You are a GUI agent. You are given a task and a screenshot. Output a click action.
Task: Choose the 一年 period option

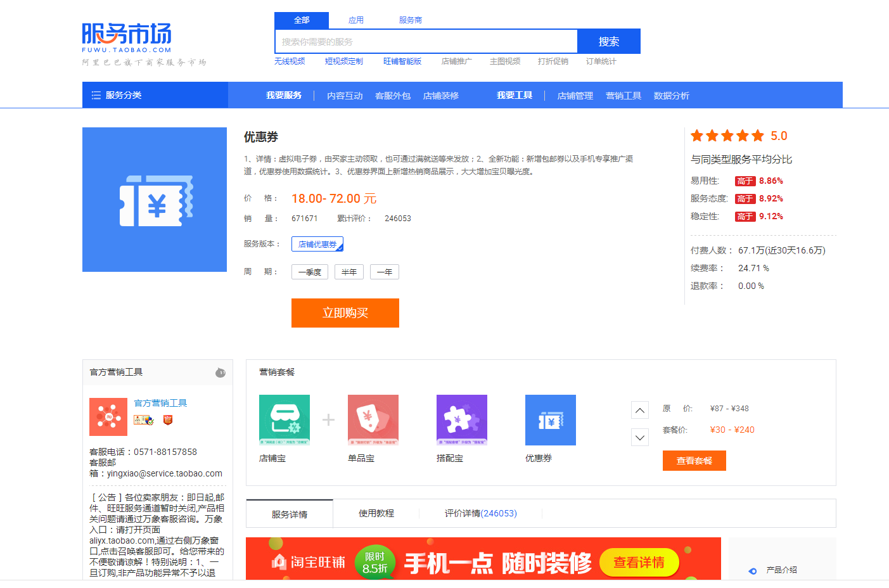coord(385,272)
